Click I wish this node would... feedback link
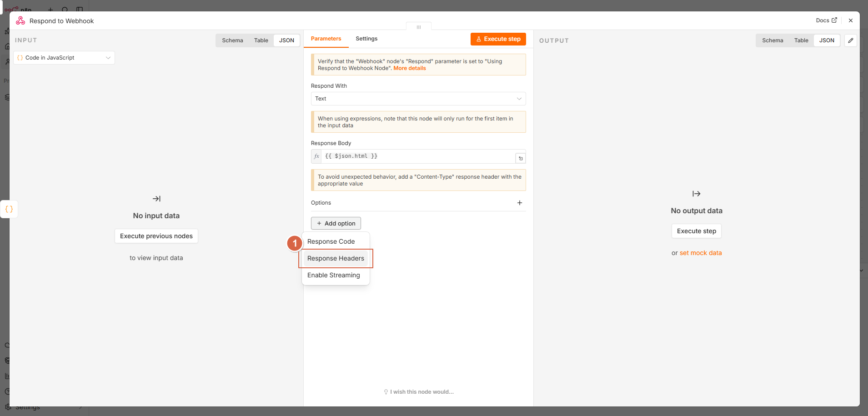Viewport: 868px width, 416px height. tap(419, 392)
